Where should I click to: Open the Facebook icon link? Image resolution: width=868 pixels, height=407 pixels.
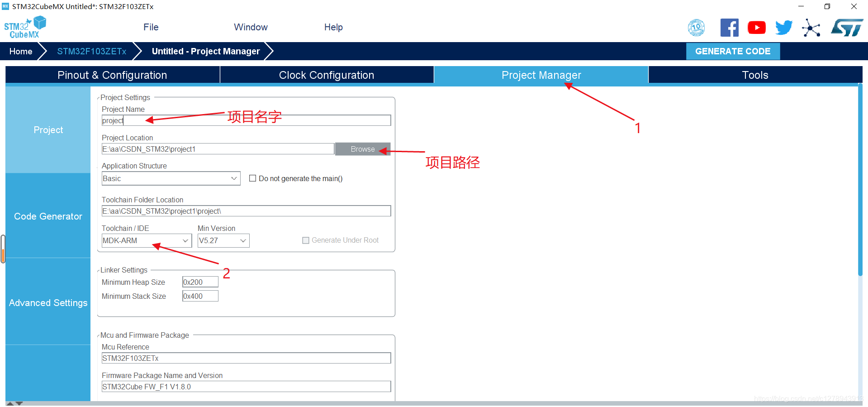point(729,28)
